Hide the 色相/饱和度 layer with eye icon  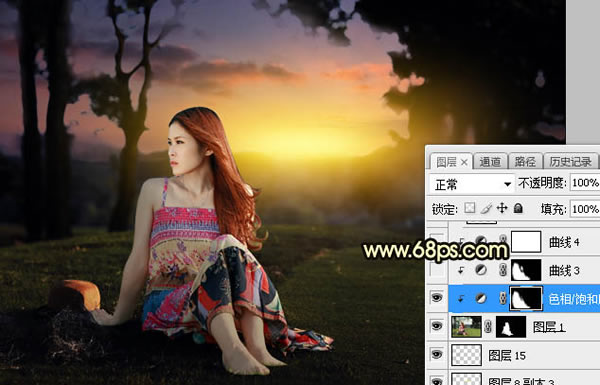pyautogui.click(x=437, y=298)
